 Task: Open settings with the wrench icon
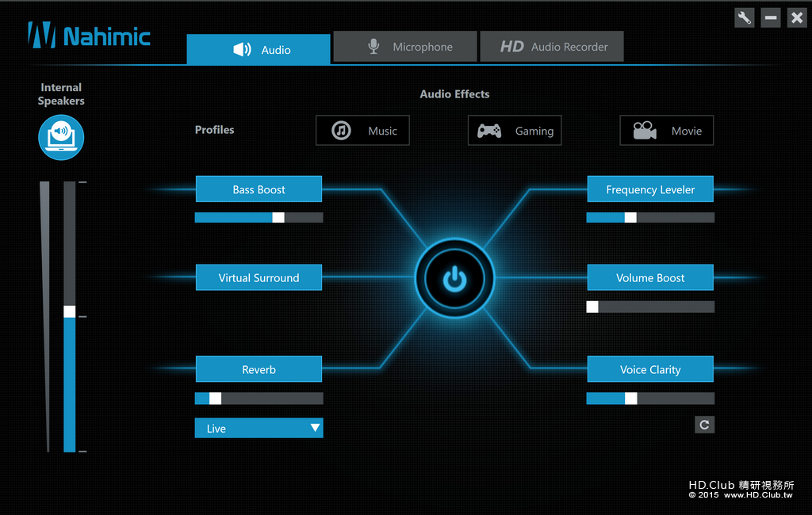[744, 18]
